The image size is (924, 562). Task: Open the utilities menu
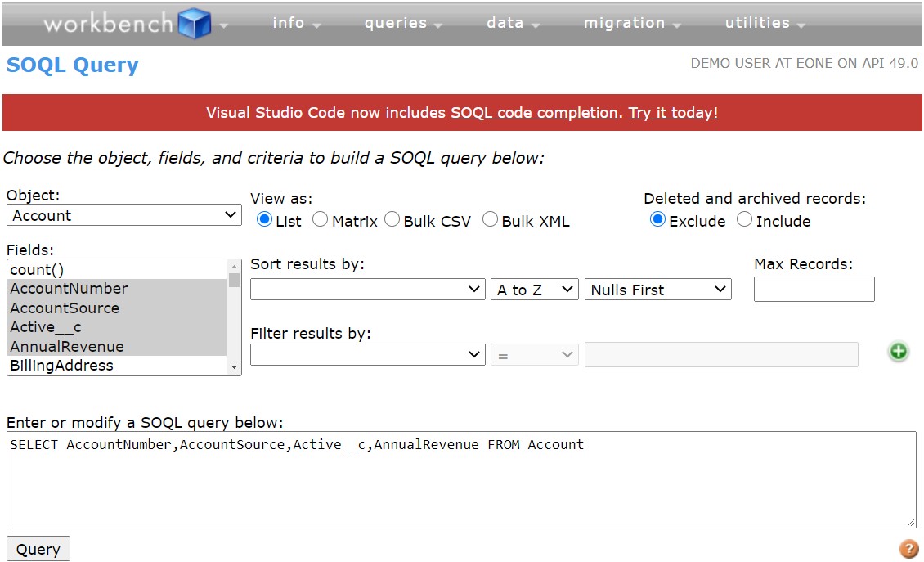coord(765,23)
